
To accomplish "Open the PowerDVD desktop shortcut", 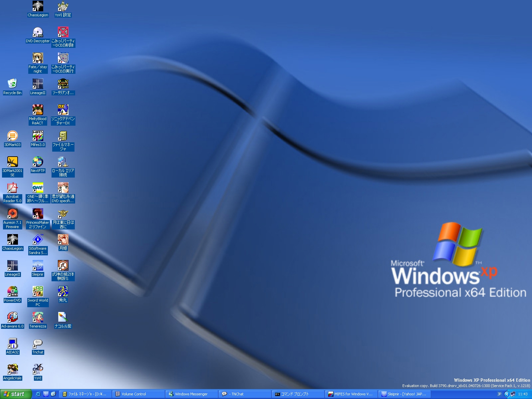I will (x=12, y=292).
